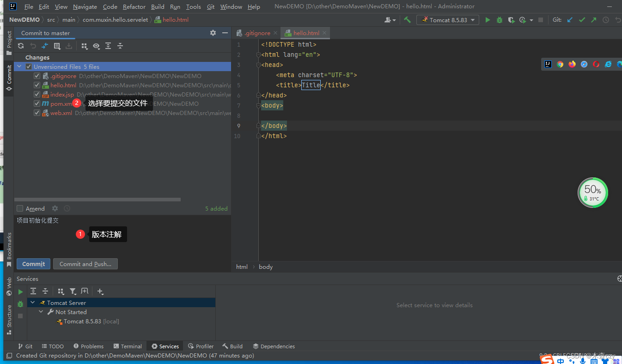Image resolution: width=622 pixels, height=364 pixels.
Task: Run with Coverage icon in top toolbar
Action: click(511, 20)
